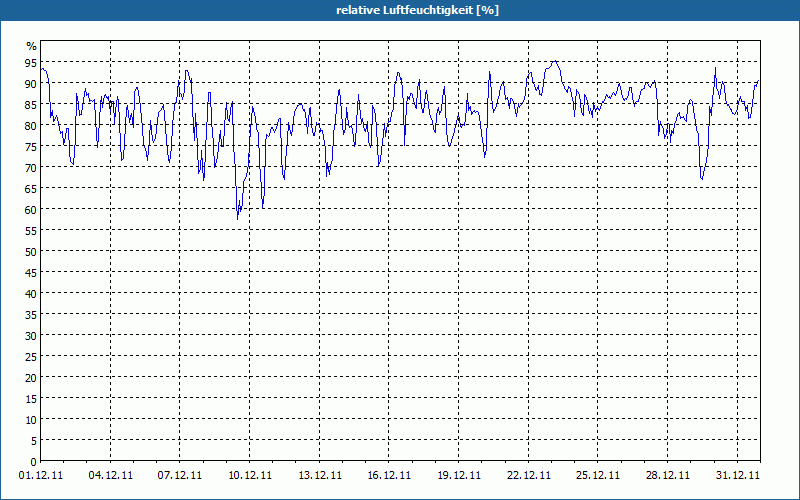
Task: Click the 35 y-axis value
Action: point(31,315)
